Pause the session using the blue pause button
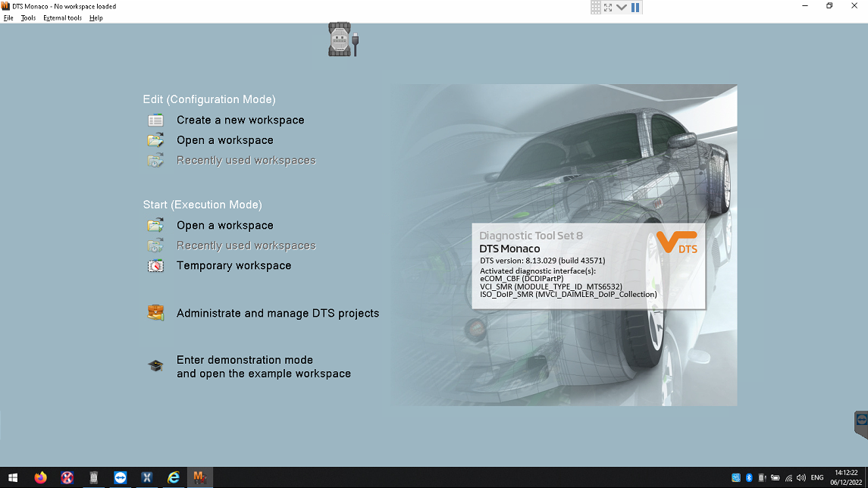The height and width of the screenshot is (488, 868). [x=635, y=8]
